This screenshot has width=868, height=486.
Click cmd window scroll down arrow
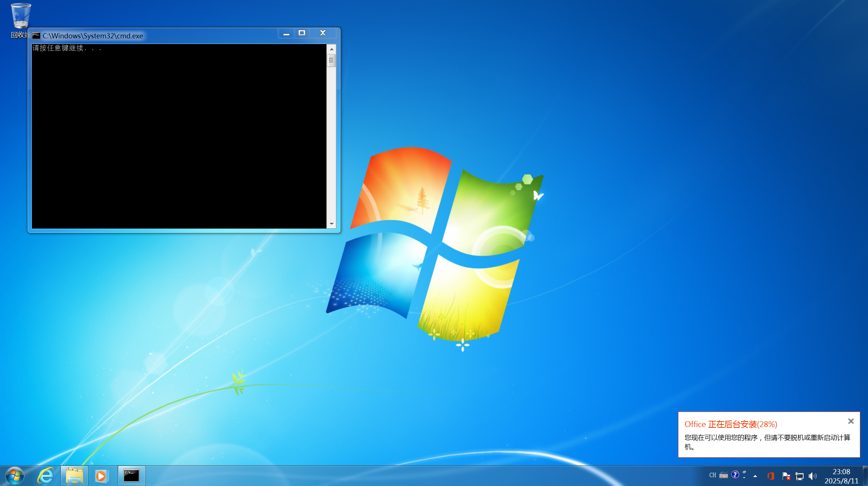click(x=332, y=224)
